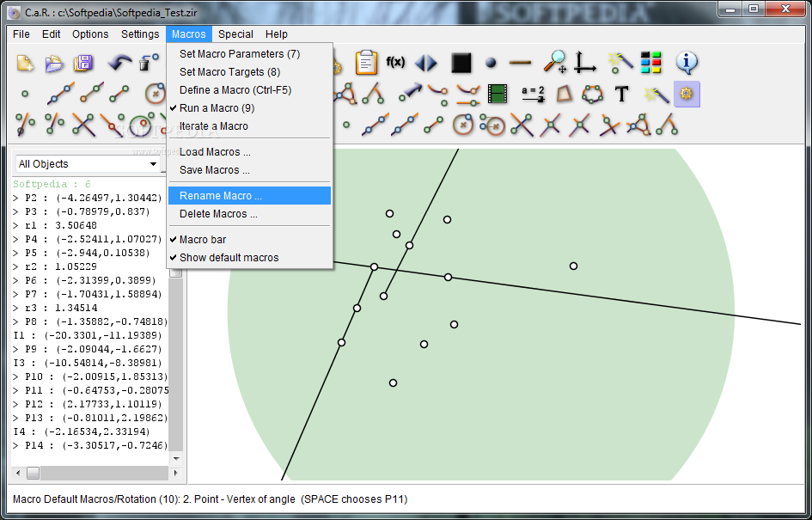
Task: Click horizontal scrollbar right arrow in object list
Action: [x=176, y=473]
